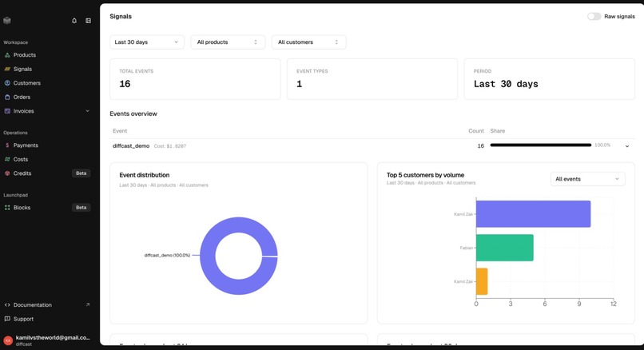Click the Blocks grid icon
644x350 pixels.
(7, 208)
